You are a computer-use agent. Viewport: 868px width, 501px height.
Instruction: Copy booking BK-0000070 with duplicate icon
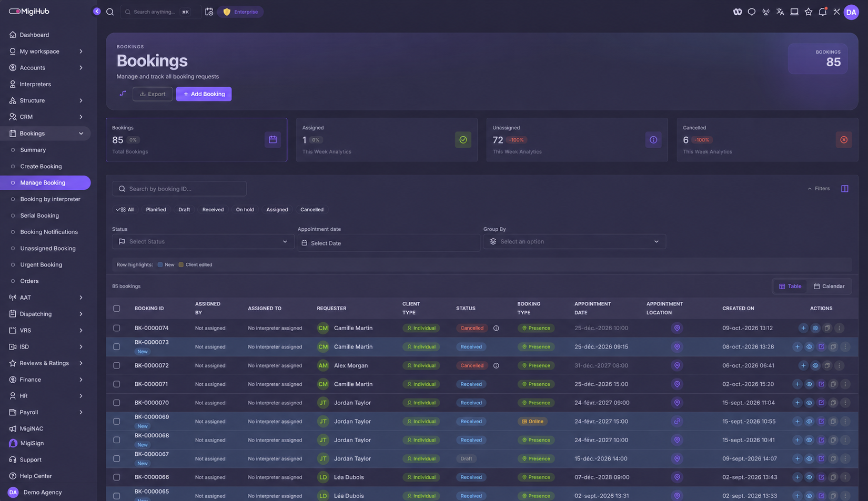pos(833,403)
